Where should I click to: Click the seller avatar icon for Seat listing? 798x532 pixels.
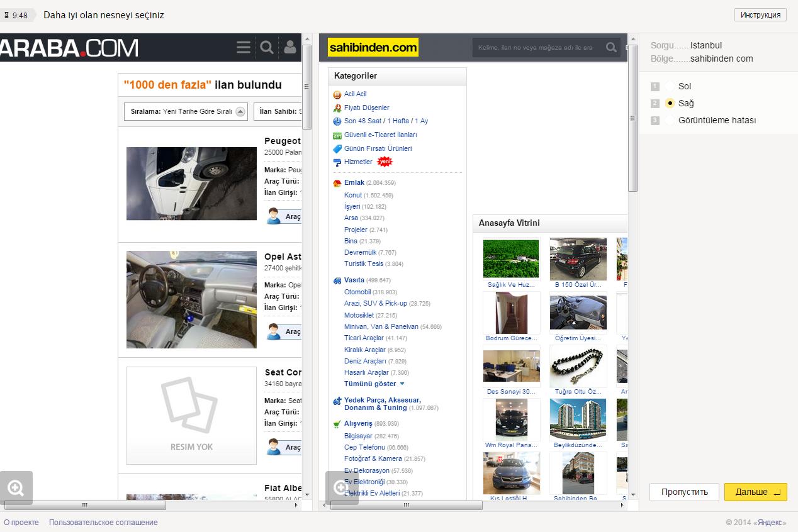point(274,447)
